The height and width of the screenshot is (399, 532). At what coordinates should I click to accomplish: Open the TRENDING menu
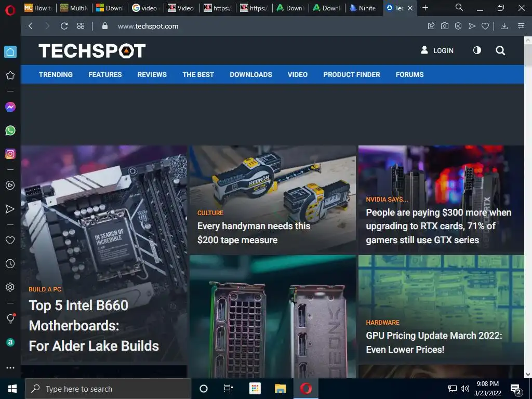click(x=56, y=75)
